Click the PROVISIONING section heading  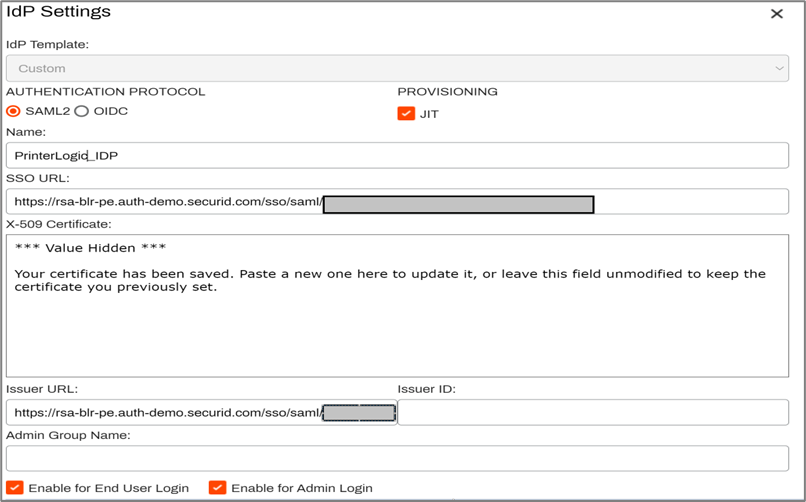point(447,91)
